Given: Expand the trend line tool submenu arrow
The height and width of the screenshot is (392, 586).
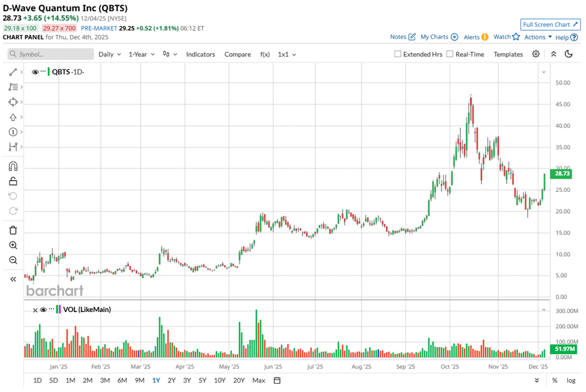Looking at the screenshot, I should (x=21, y=72).
